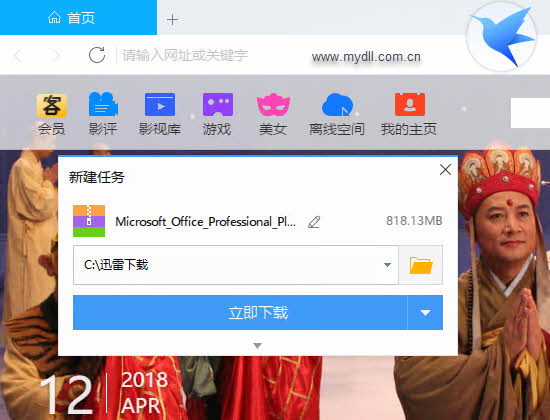Close the 新建任务 dialog
This screenshot has width=550, height=420.
[x=445, y=170]
